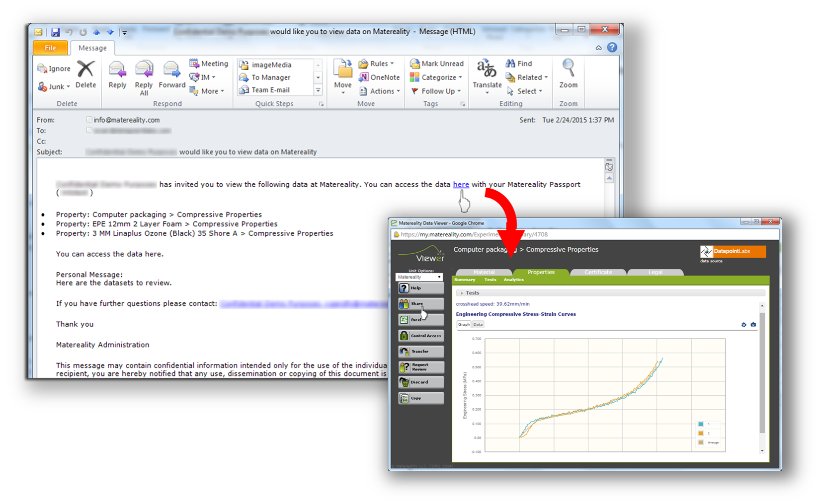Open the Quick Steps dialog launcher
Screen dimensions: 819x504
point(321,104)
